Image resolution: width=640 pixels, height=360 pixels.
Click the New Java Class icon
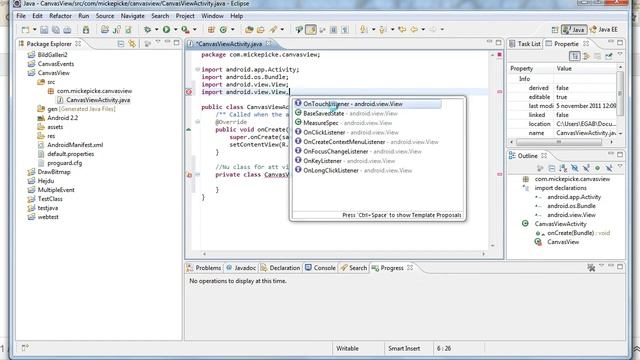[x=223, y=29]
